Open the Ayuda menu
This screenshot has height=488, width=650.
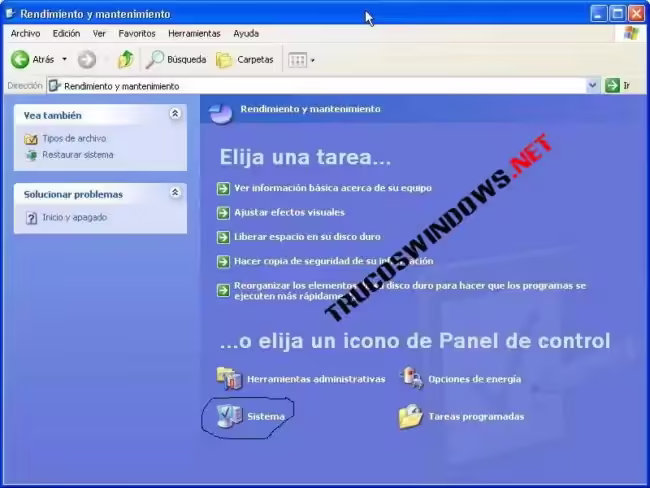pos(246,34)
